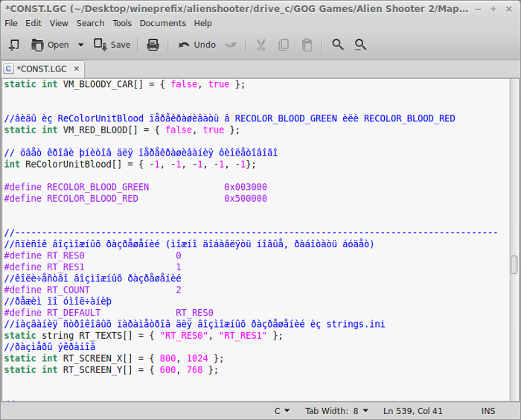Click the Open file toolbar button
Image resolution: width=521 pixels, height=420 pixels.
(x=50, y=45)
